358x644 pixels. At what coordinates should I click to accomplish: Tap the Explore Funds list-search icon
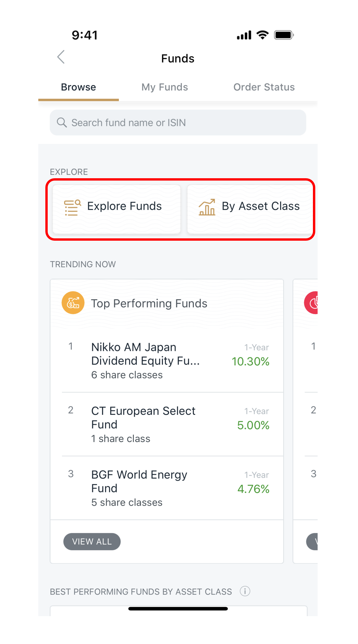coord(72,207)
